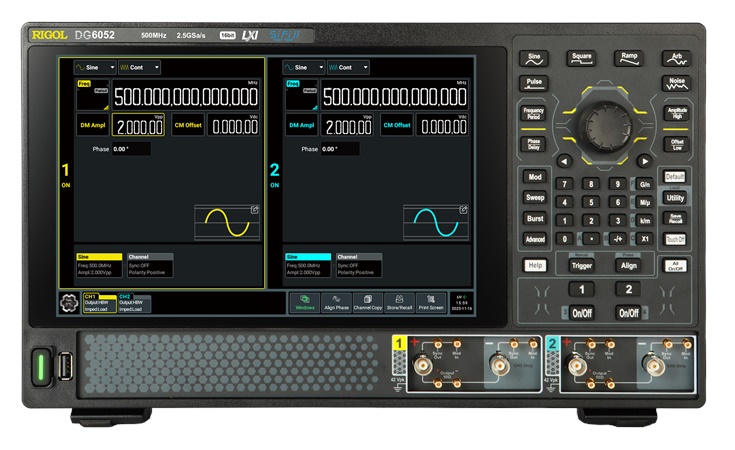Tap the Print Screen toolbar icon
This screenshot has width=735, height=450.
pos(430,303)
